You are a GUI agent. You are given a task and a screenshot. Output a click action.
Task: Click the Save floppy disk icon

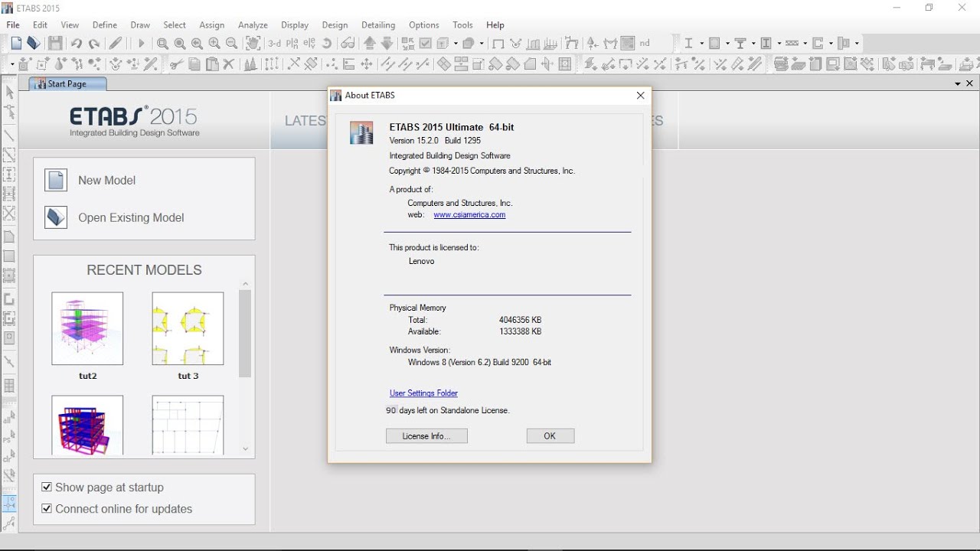click(55, 44)
